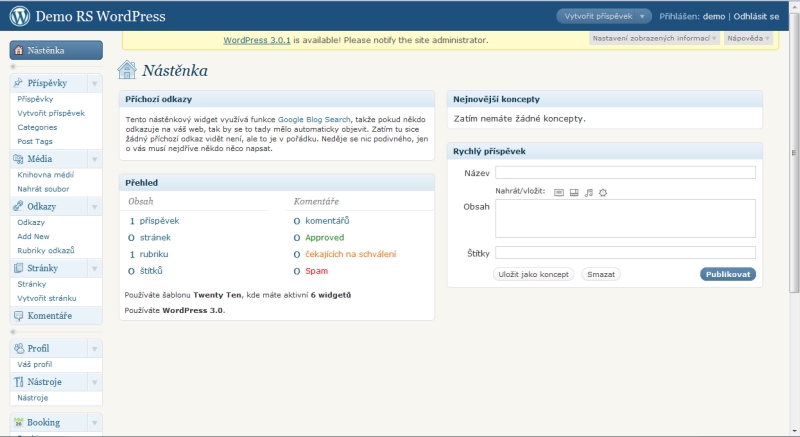This screenshot has height=437, width=800.
Task: Click the Profil users icon
Action: pyautogui.click(x=19, y=348)
